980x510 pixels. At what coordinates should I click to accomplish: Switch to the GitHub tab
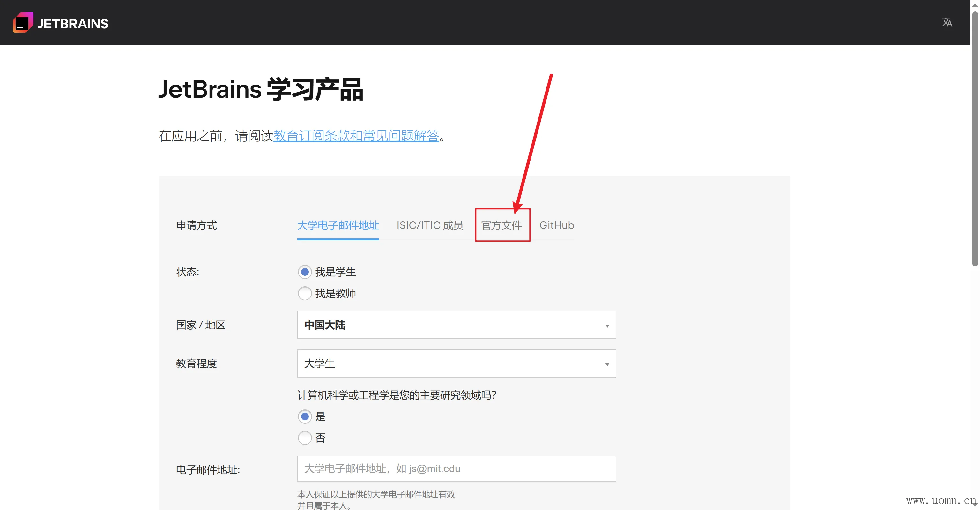[x=556, y=225]
